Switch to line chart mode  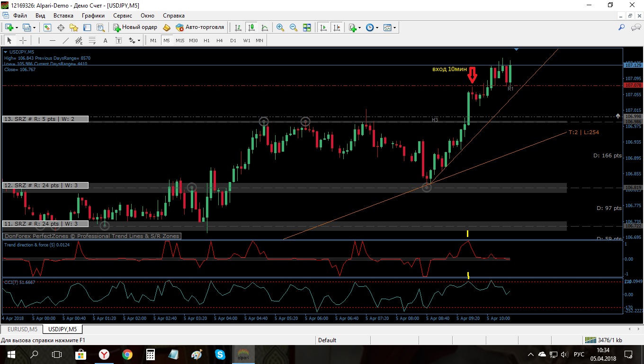point(264,27)
